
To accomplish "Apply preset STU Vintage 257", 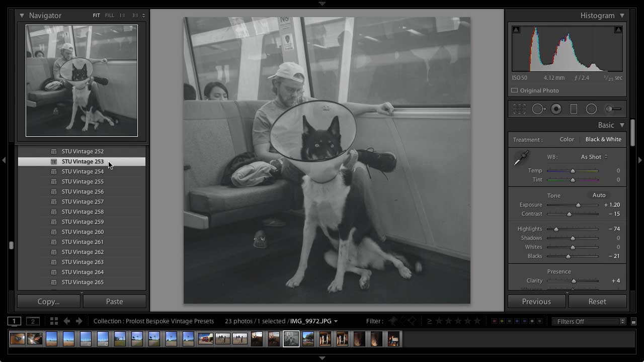I will click(x=82, y=202).
